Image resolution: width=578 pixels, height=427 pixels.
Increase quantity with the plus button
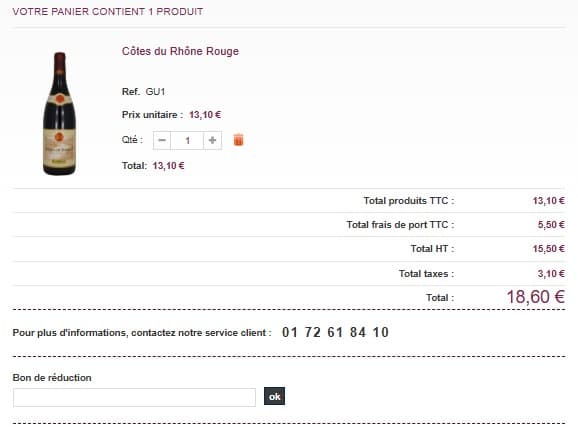(x=212, y=140)
